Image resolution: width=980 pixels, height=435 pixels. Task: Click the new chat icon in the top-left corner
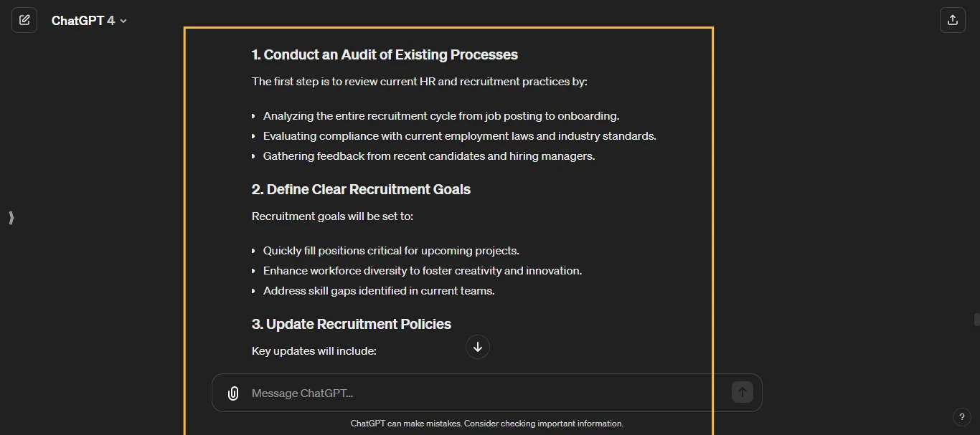(x=24, y=20)
